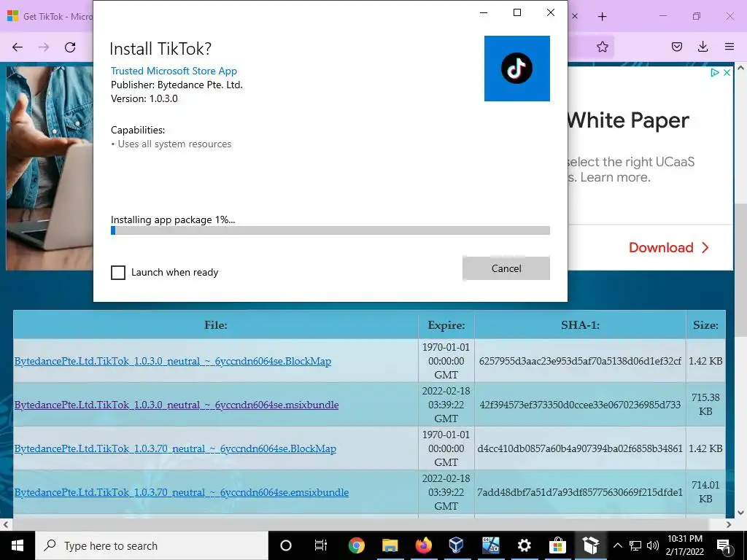
Task: Show hidden system tray icons
Action: [x=617, y=545]
